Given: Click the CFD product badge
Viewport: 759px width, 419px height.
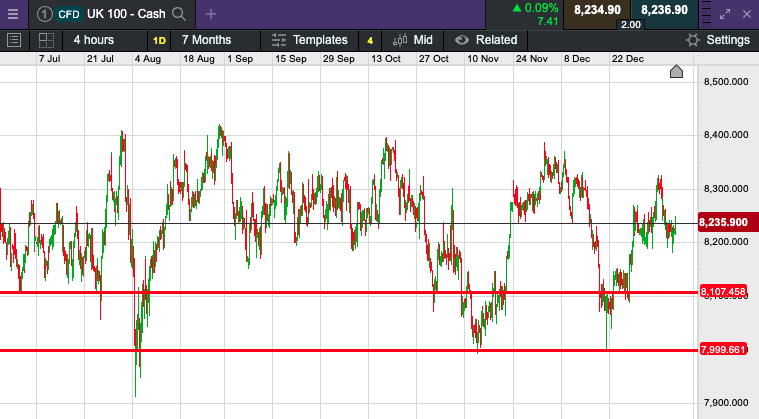Looking at the screenshot, I should click(x=68, y=14).
